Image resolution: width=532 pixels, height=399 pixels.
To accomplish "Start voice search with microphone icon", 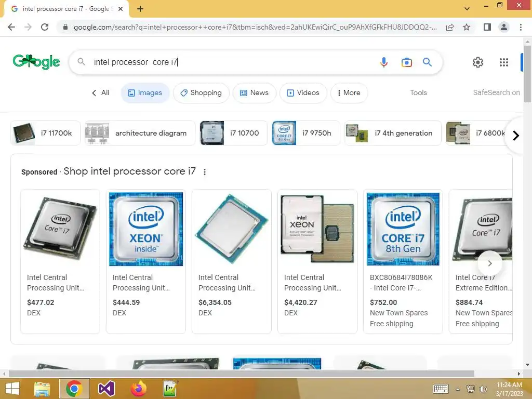I will [384, 62].
